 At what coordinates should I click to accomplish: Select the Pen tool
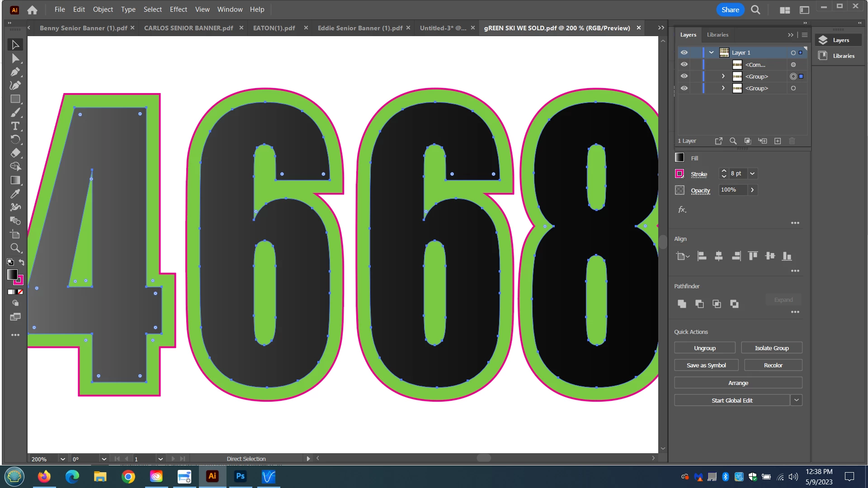point(15,72)
